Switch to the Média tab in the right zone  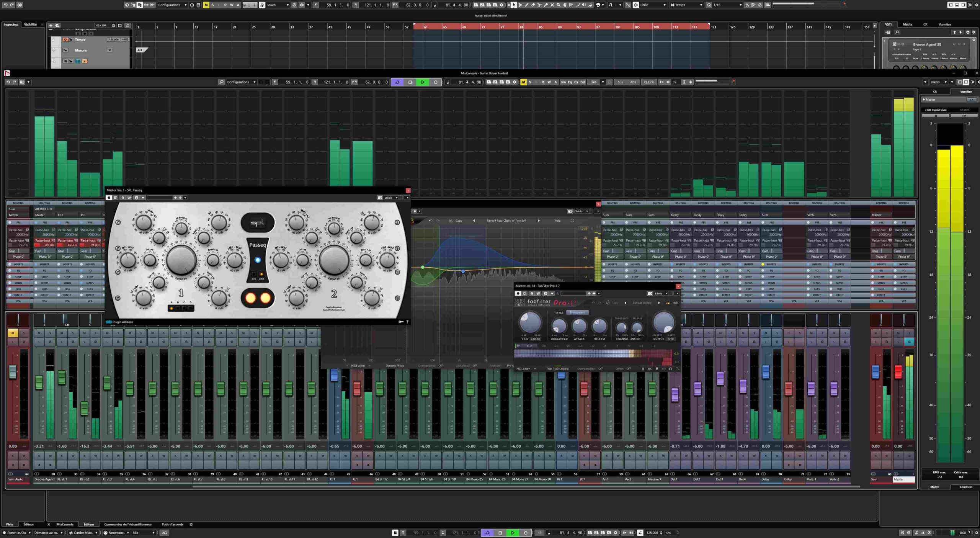click(907, 25)
